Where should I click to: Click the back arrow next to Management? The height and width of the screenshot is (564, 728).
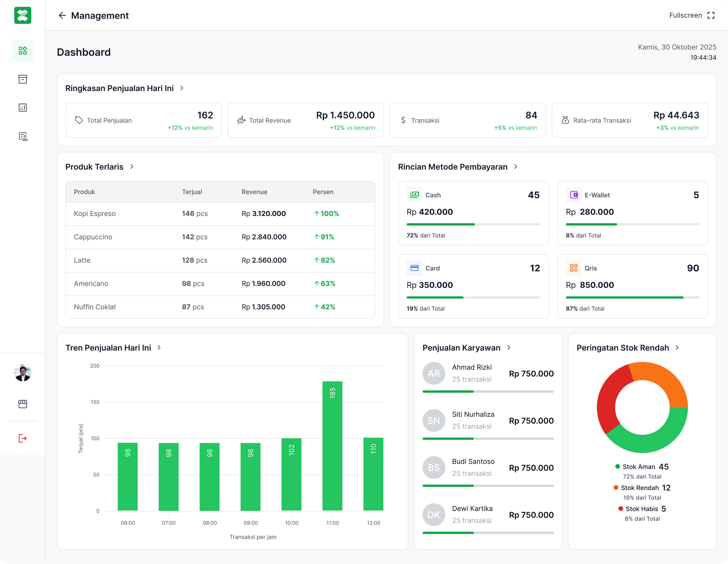tap(62, 16)
